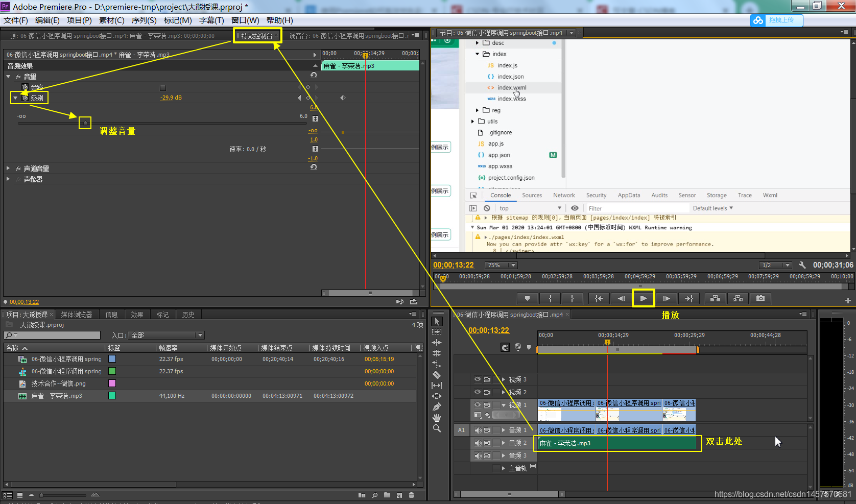Mute speaker toggle on 音频 2 track
The width and height of the screenshot is (856, 504).
click(x=478, y=443)
